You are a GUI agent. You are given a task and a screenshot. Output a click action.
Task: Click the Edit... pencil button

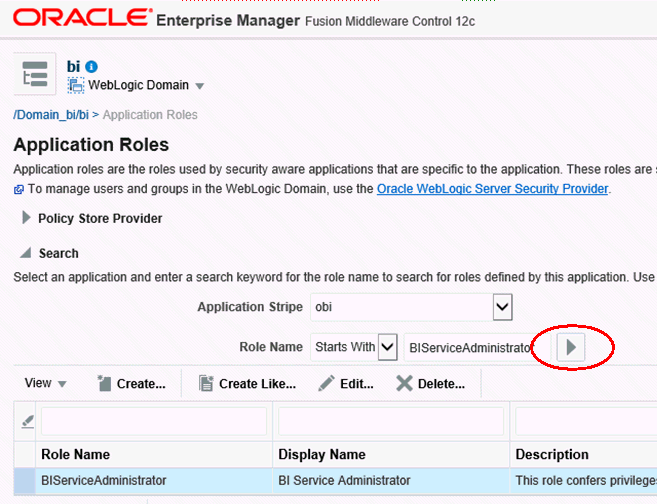click(x=346, y=383)
